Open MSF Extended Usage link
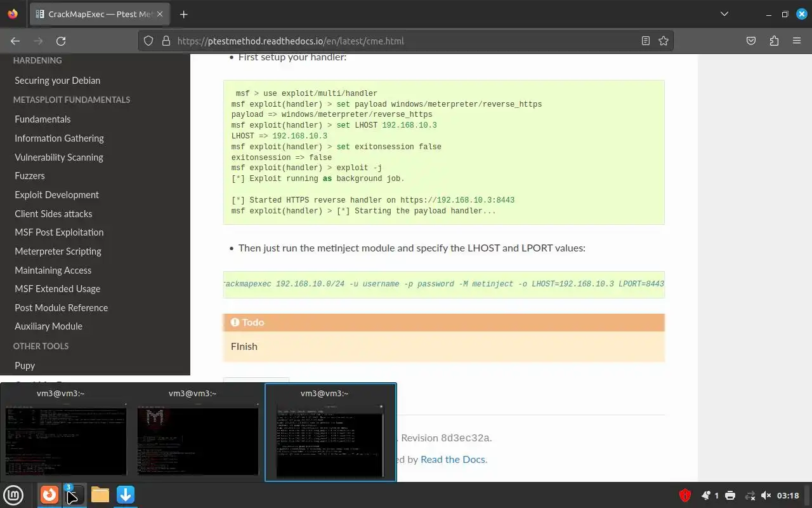 pyautogui.click(x=57, y=289)
